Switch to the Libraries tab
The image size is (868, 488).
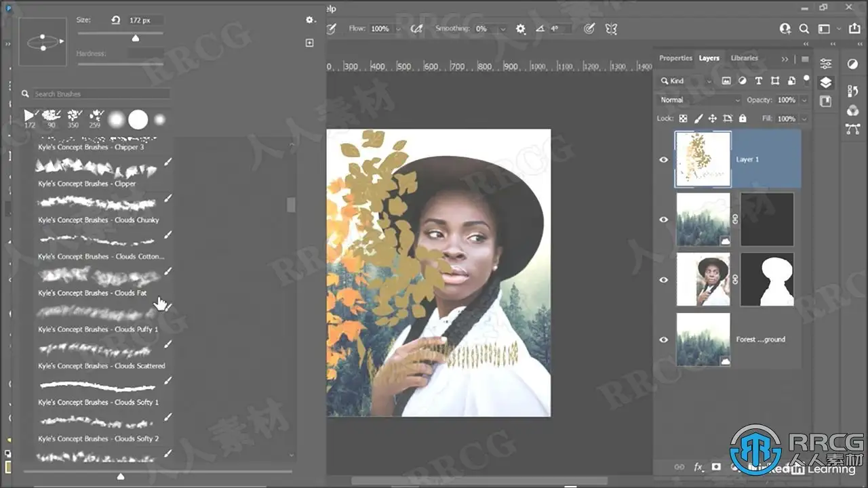point(744,58)
